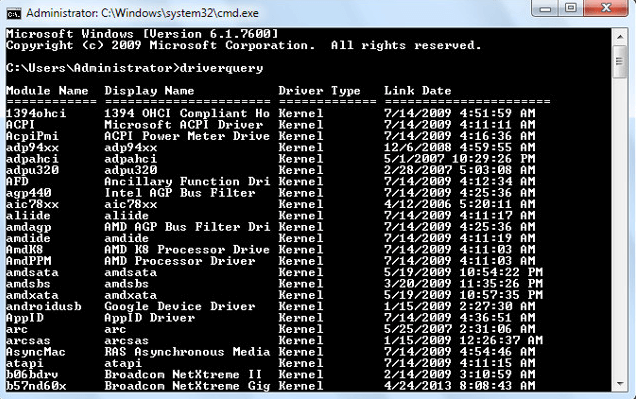The width and height of the screenshot is (636, 399).
Task: Click link date '4/24/2013 8:08:43 AM'
Action: coord(460,386)
